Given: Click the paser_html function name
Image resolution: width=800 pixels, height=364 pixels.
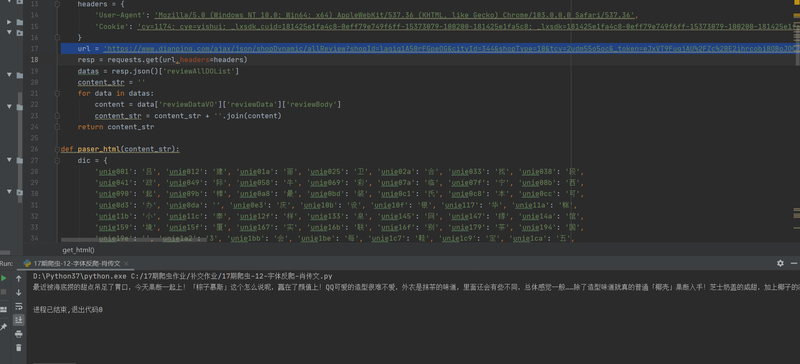Looking at the screenshot, I should coord(99,149).
